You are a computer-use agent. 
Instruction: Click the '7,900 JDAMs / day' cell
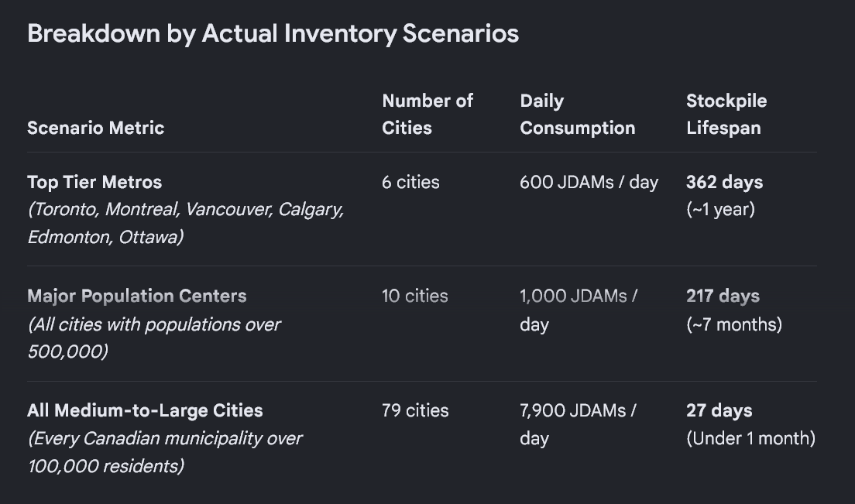[578, 424]
